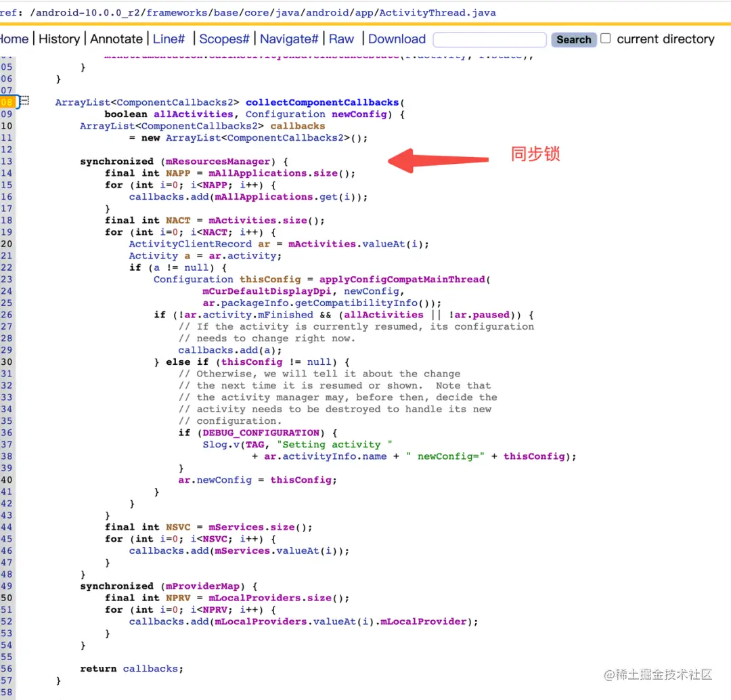Click NACT variable in line 18 declaration
Viewport: 731px width, 700px height.
pos(178,220)
